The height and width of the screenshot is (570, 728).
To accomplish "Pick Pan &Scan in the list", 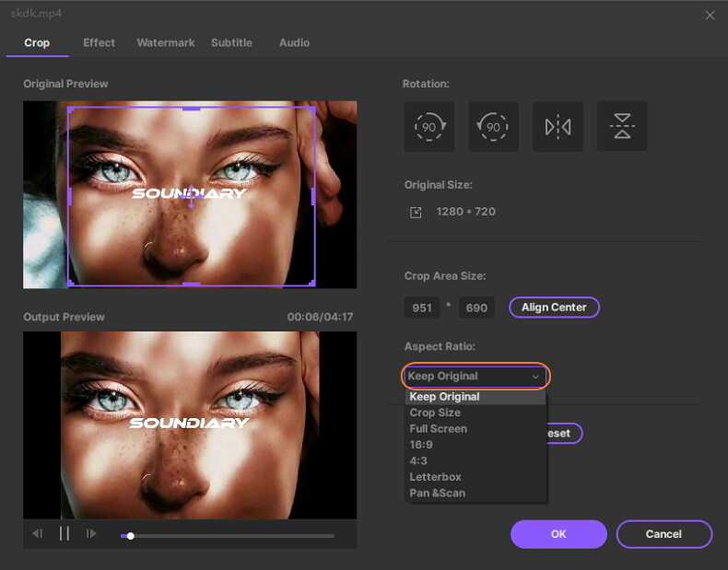I will tap(437, 493).
